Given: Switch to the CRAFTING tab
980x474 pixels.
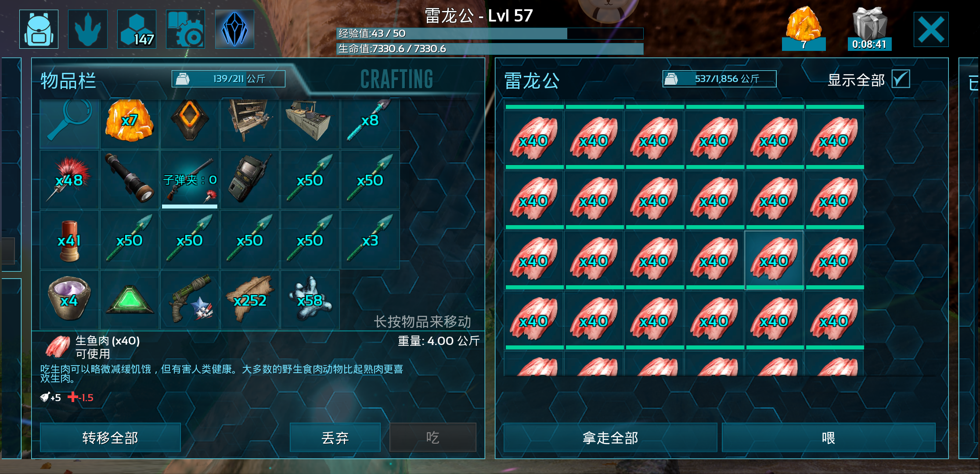Looking at the screenshot, I should pyautogui.click(x=396, y=79).
